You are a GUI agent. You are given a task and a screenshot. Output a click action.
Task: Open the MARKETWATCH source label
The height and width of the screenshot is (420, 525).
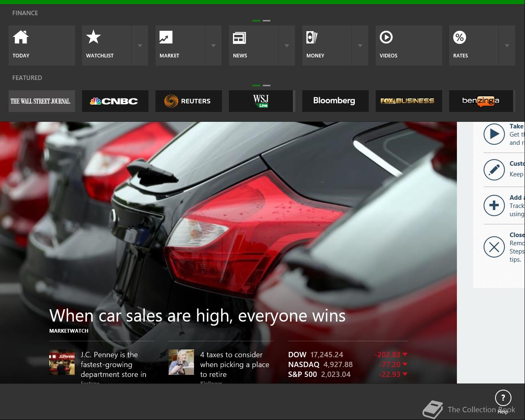pyautogui.click(x=69, y=331)
